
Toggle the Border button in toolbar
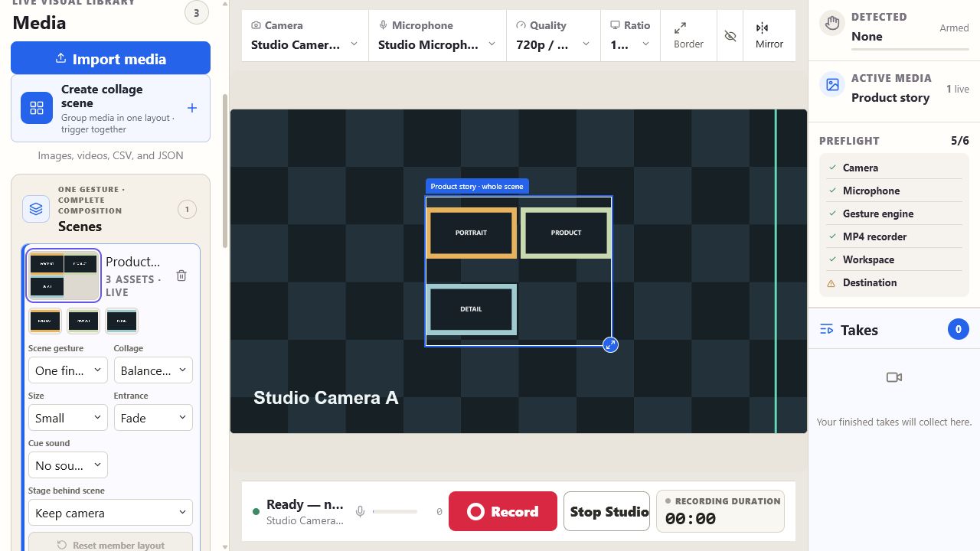coord(688,35)
